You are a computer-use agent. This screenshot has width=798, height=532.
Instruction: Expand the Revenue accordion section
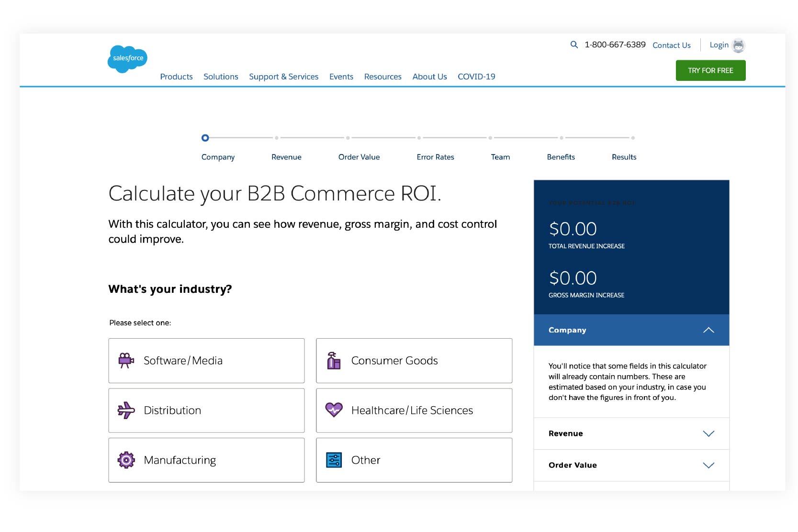[x=708, y=433]
